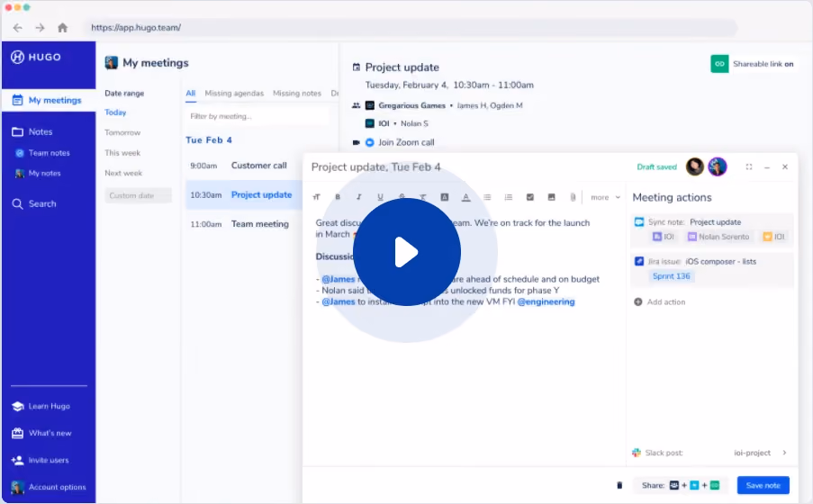Open the Share options

pos(681,485)
